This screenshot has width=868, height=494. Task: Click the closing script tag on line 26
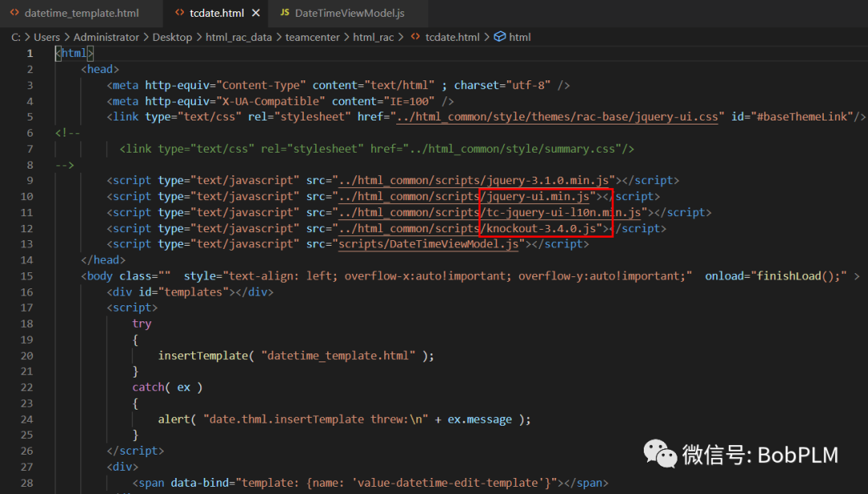tap(135, 451)
